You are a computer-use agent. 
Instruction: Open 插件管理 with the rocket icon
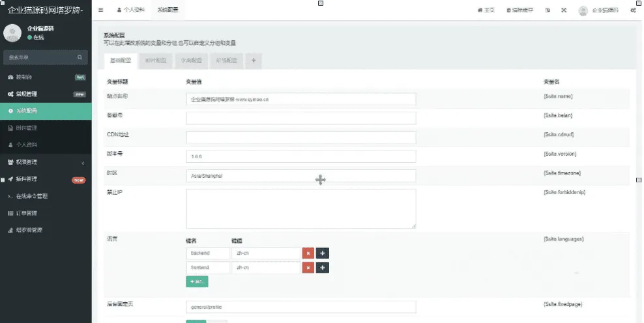pos(46,179)
